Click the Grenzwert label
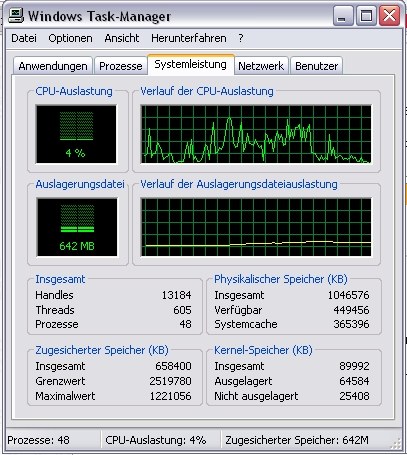The height and width of the screenshot is (455, 407). click(60, 381)
